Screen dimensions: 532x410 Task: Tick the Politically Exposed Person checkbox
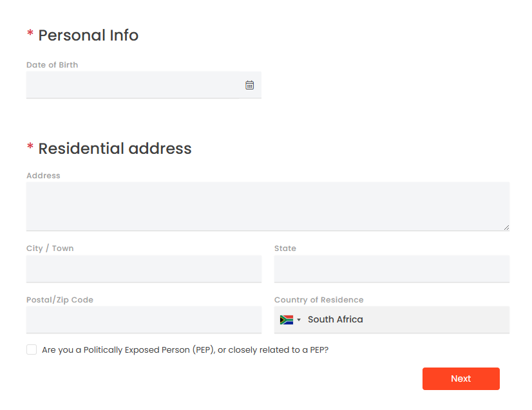pyautogui.click(x=32, y=349)
